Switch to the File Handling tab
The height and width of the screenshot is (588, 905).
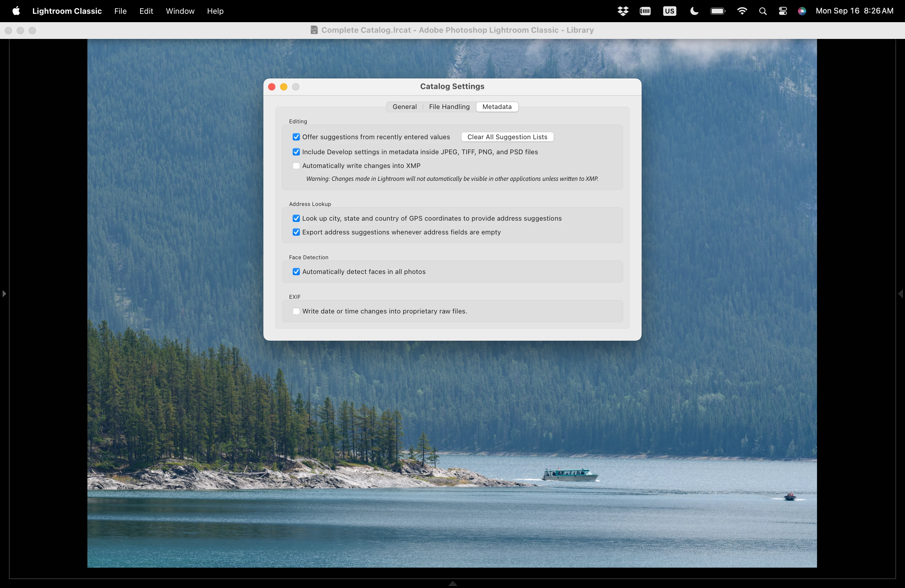click(449, 107)
